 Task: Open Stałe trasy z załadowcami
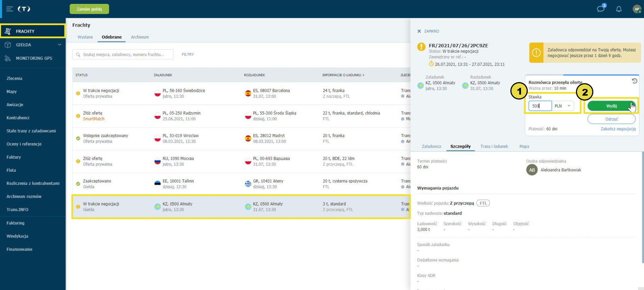coord(31,131)
